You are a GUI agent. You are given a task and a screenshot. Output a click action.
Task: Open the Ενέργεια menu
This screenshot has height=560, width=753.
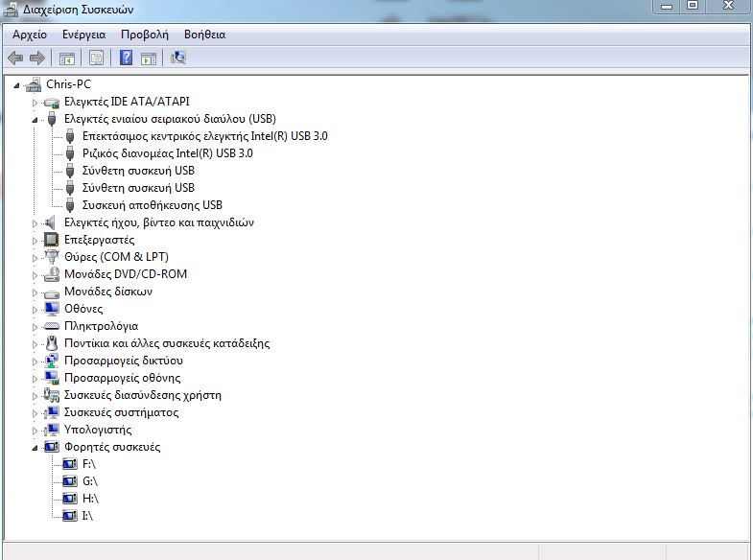84,35
